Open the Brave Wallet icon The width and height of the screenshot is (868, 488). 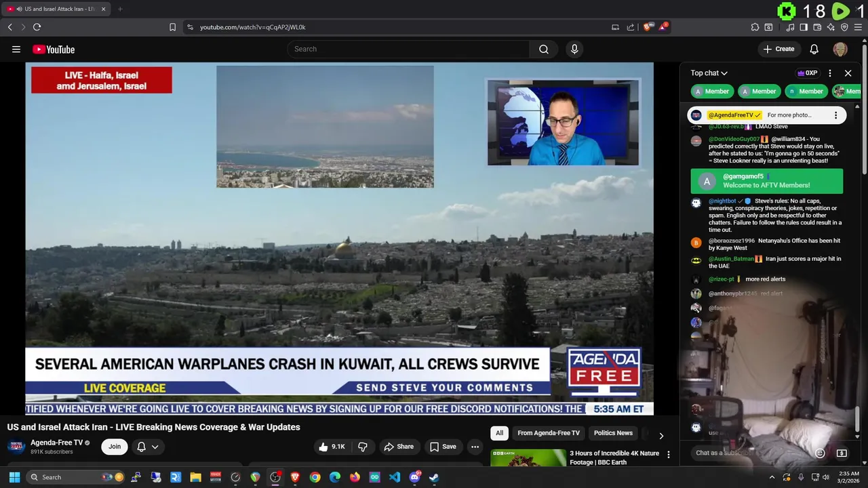817,27
